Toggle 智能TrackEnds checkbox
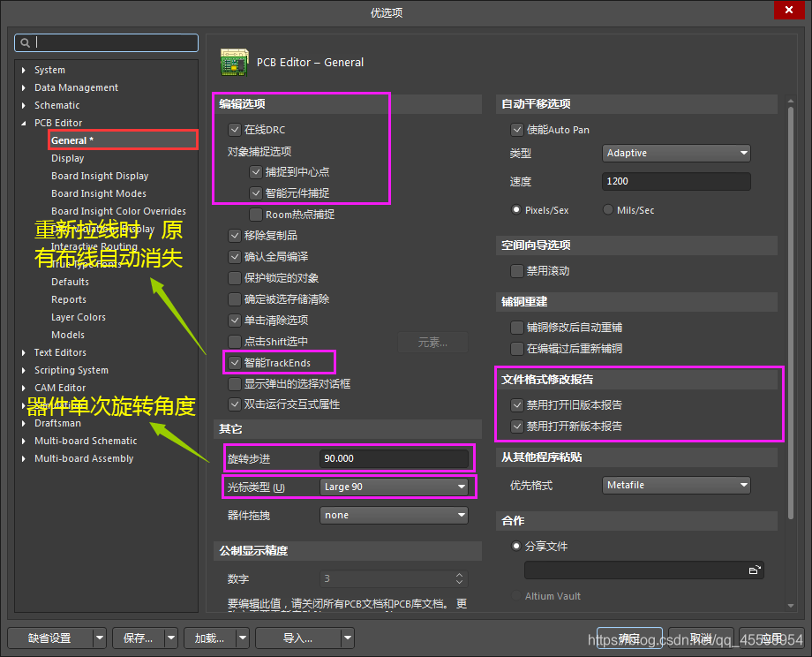The width and height of the screenshot is (812, 657). pos(235,363)
